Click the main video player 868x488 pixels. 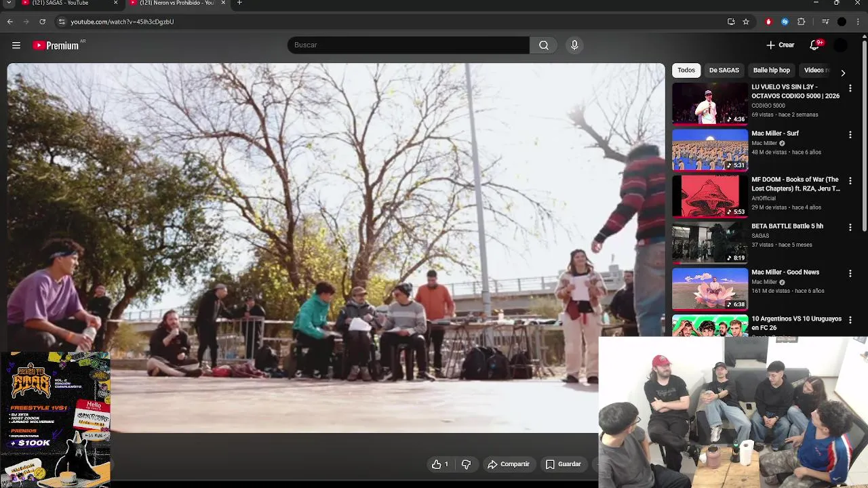336,248
